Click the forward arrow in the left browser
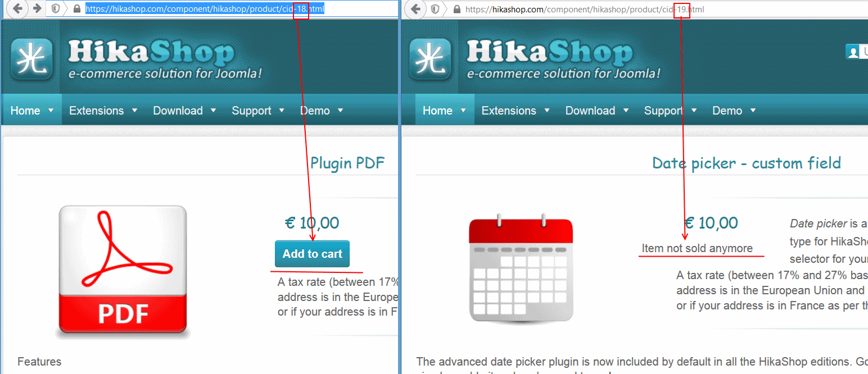The width and height of the screenshot is (868, 374). point(37,8)
